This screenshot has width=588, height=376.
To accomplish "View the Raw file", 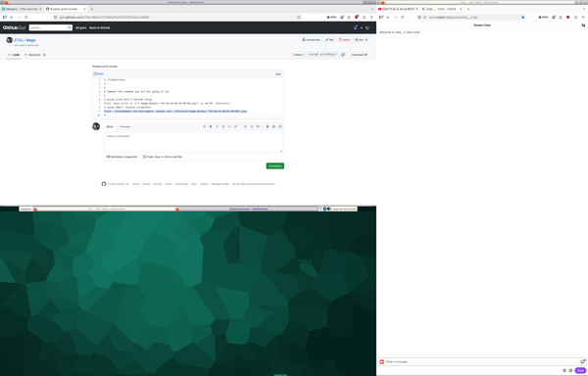I will (278, 74).
